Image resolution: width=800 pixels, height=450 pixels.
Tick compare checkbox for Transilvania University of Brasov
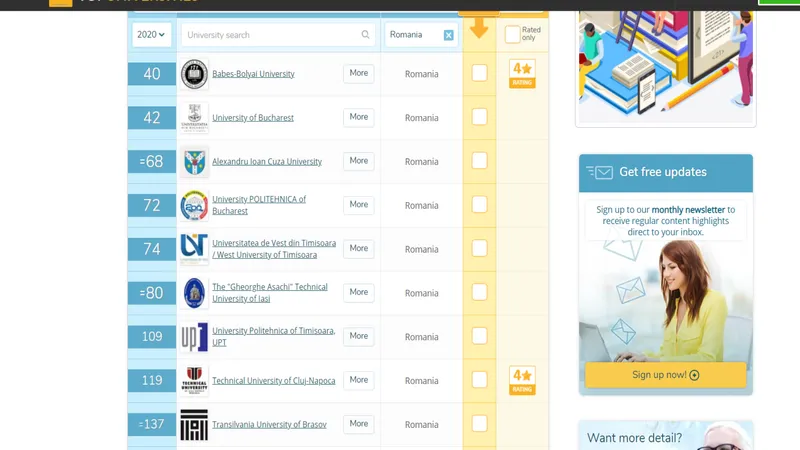[479, 423]
